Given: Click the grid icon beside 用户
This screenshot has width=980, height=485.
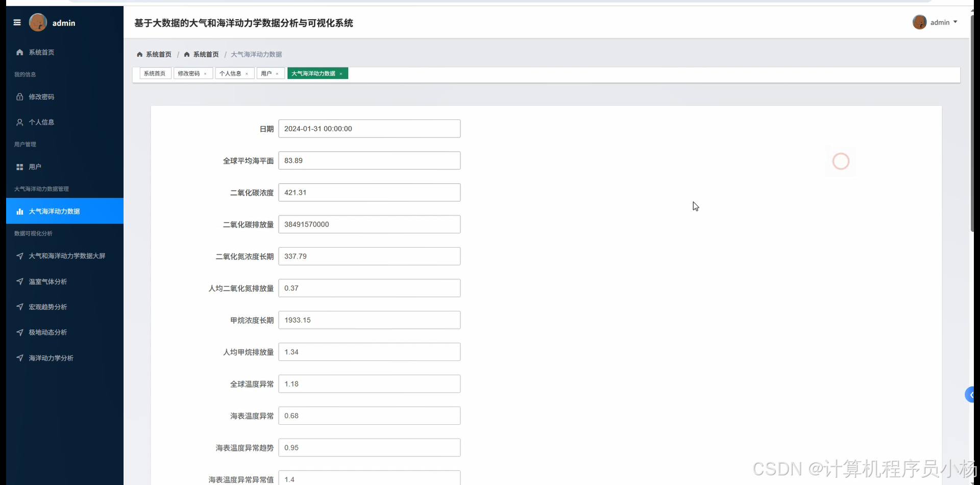Looking at the screenshot, I should pos(19,167).
